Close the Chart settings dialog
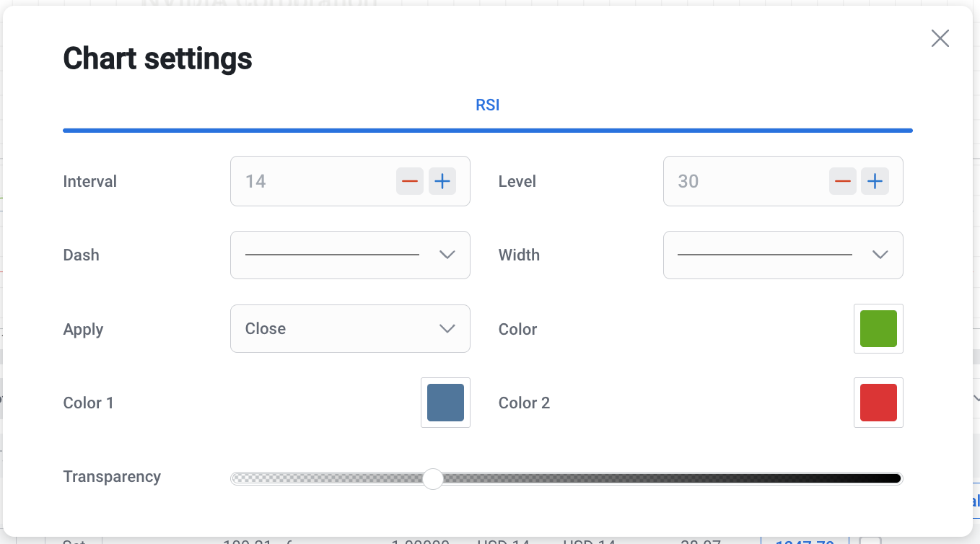Viewport: 980px width, 544px height. 940,38
